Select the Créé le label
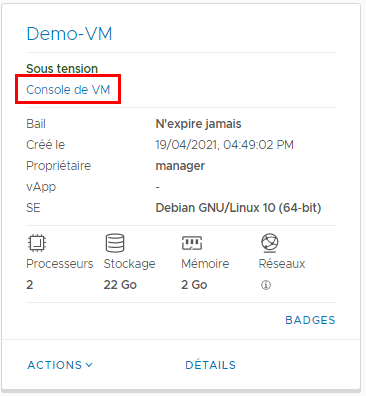366x396 pixels. coord(46,145)
